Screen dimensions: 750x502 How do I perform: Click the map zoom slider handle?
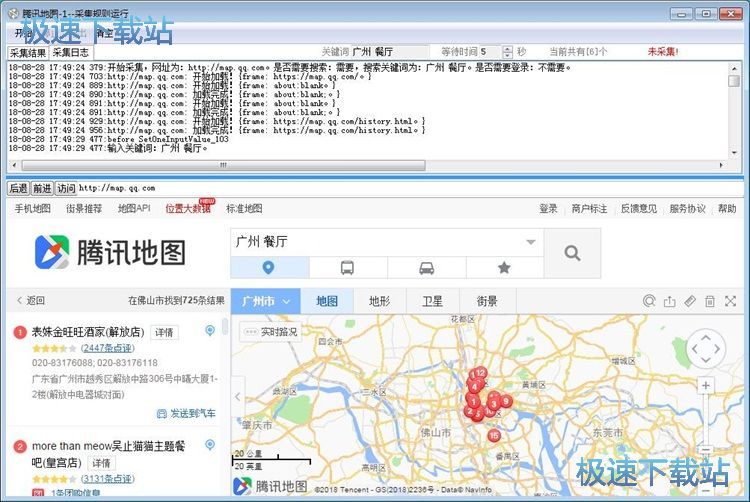[706, 449]
